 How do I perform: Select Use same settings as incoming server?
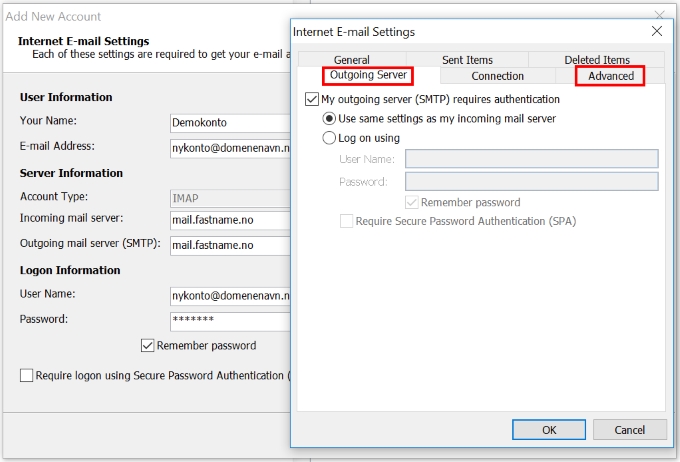pos(329,118)
